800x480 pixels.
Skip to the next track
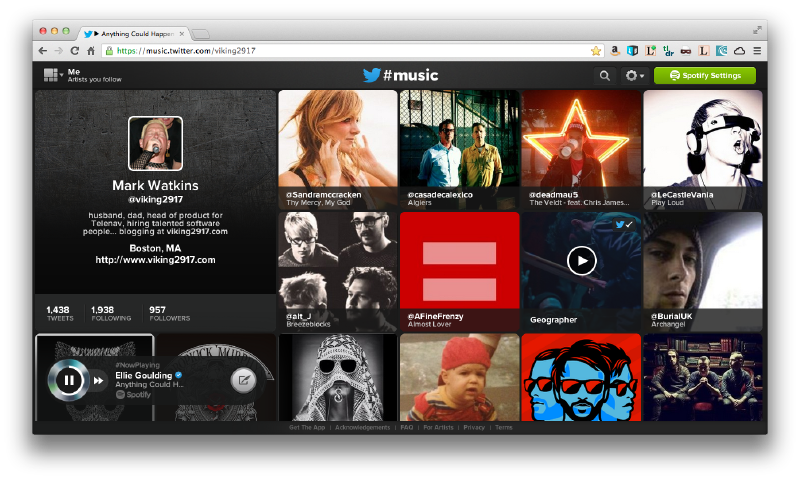[x=98, y=381]
